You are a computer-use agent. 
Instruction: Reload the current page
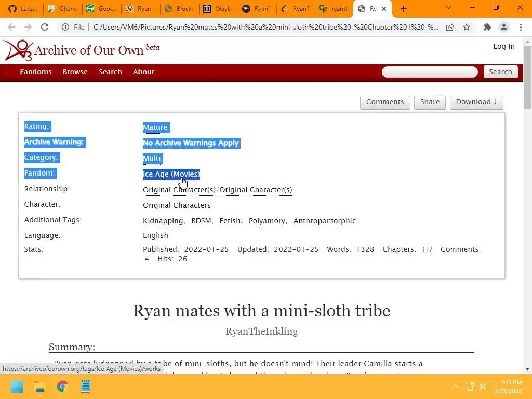(45, 27)
